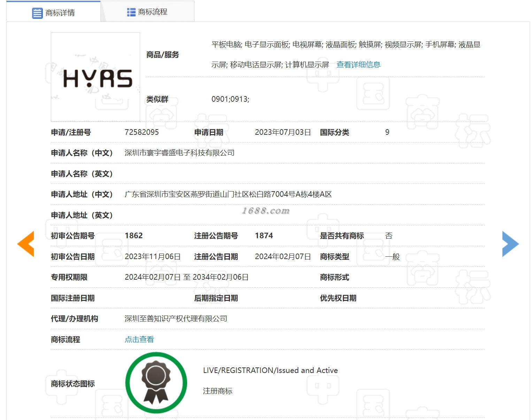This screenshot has width=531, height=420.
Task: Select preliminary announcement issue 1862
Action: click(x=133, y=236)
